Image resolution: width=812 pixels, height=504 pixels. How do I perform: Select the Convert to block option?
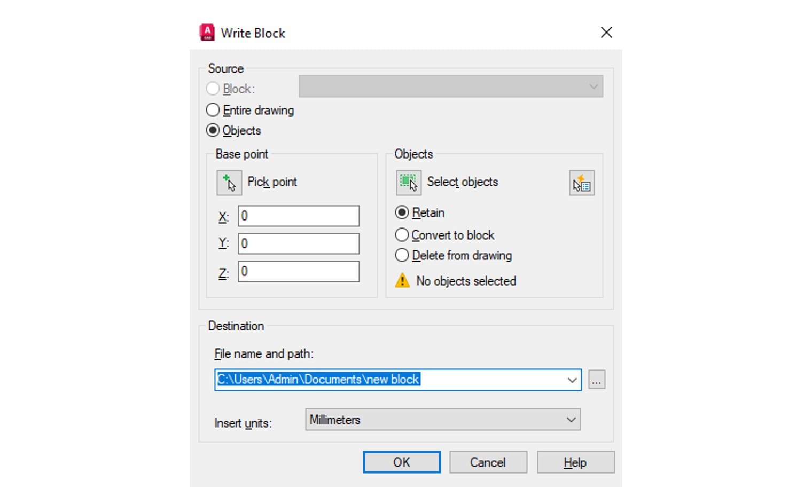coord(402,235)
